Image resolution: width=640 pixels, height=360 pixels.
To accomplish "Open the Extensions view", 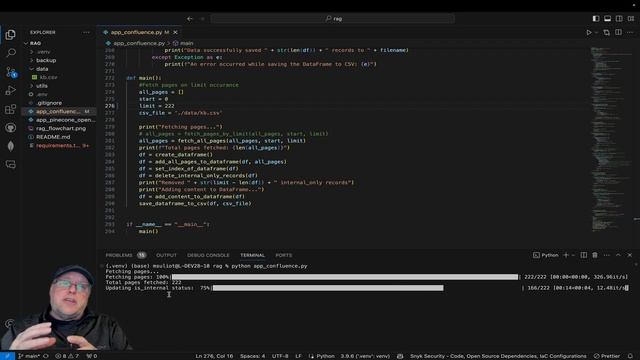I will tap(11, 109).
